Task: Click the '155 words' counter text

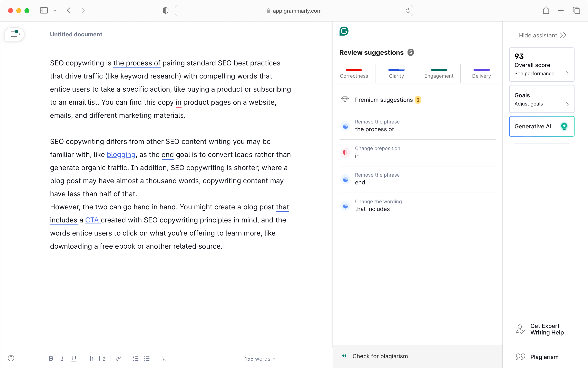Action: [257, 359]
